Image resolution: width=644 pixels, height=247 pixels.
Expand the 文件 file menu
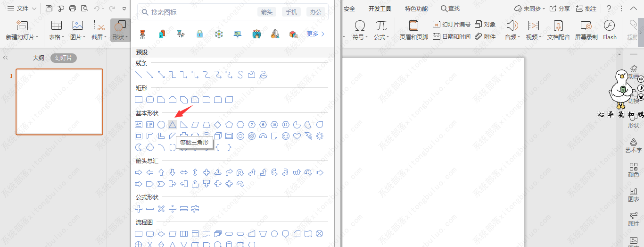[22, 9]
